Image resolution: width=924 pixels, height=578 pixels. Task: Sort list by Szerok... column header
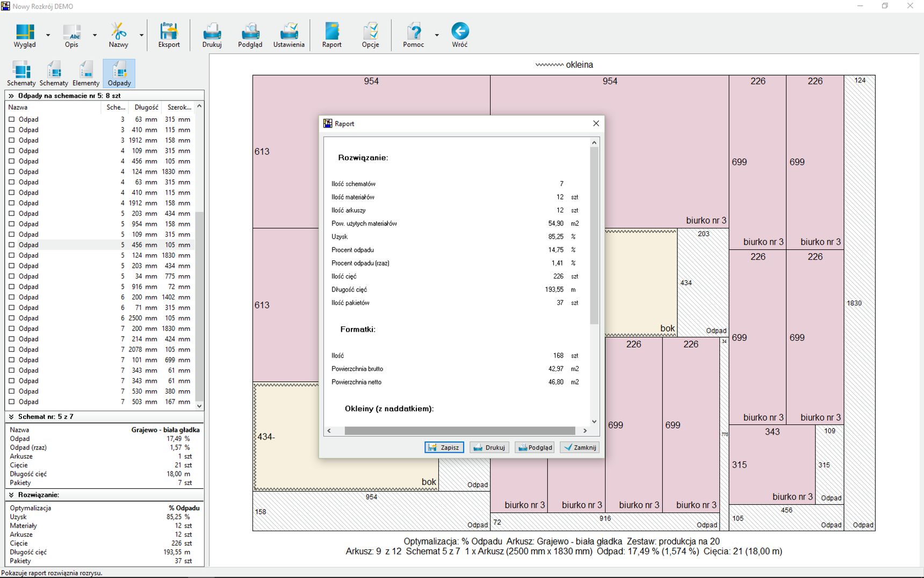177,107
